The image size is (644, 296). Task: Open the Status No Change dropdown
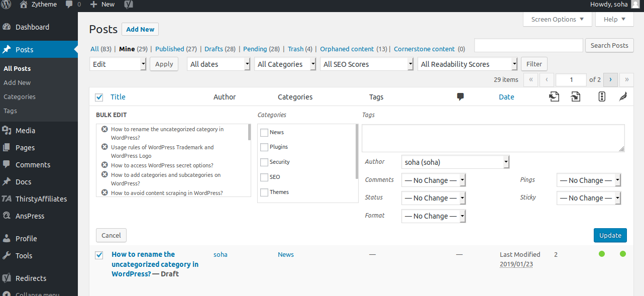pos(434,198)
